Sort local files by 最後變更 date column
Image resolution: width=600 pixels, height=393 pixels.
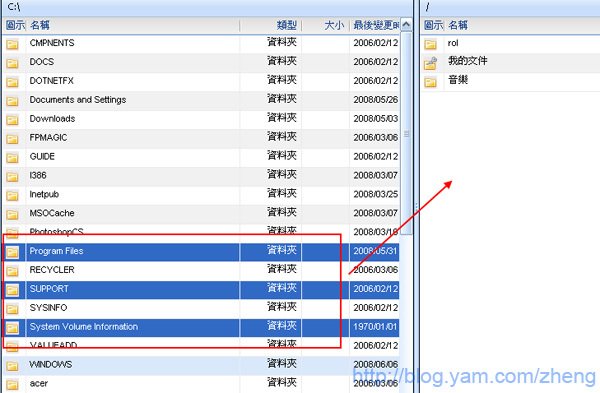tap(376, 26)
